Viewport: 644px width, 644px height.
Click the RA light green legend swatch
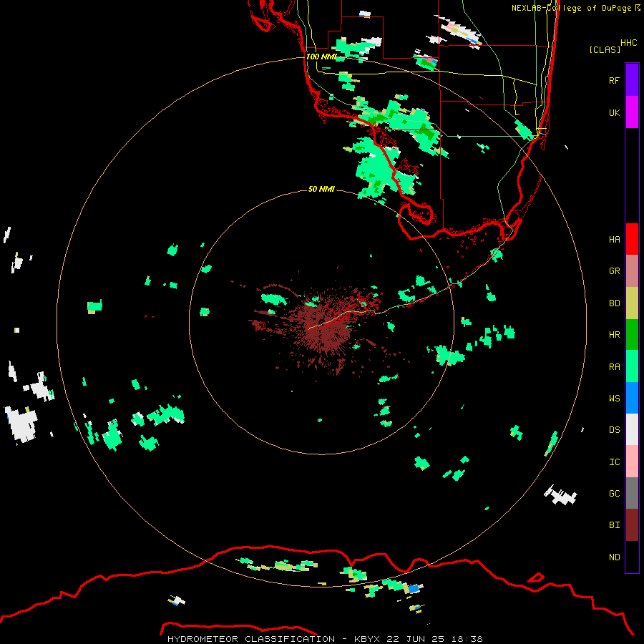coord(632,366)
